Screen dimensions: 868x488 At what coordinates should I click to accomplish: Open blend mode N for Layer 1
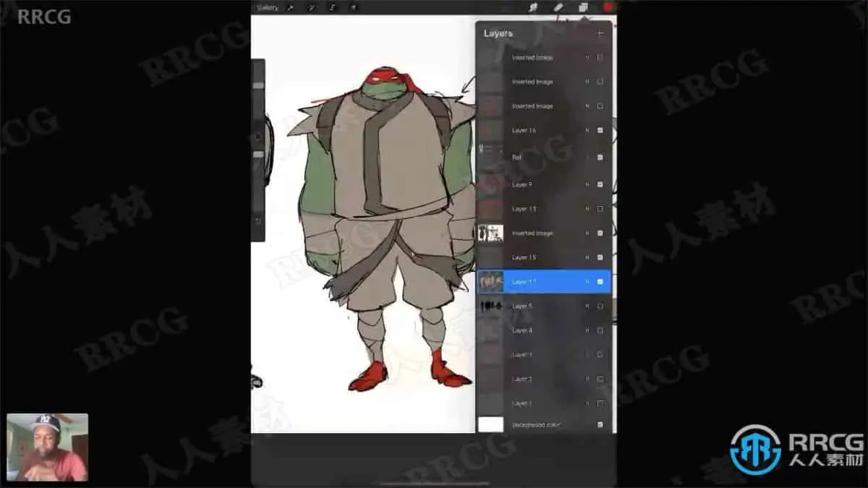(x=587, y=403)
